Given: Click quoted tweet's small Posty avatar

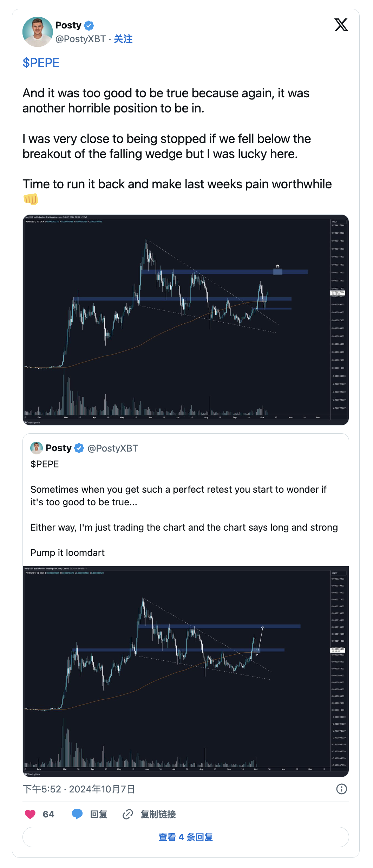Looking at the screenshot, I should click(x=36, y=448).
